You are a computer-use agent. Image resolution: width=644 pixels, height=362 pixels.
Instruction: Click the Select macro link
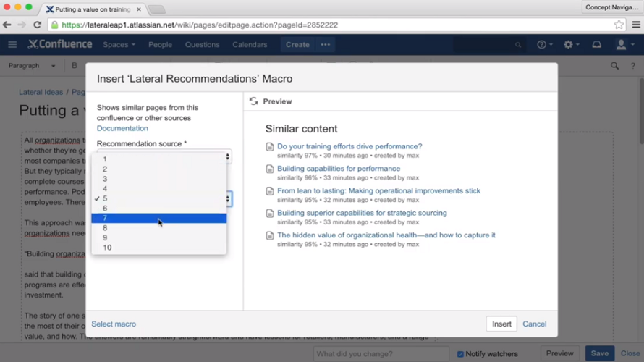pos(114,324)
